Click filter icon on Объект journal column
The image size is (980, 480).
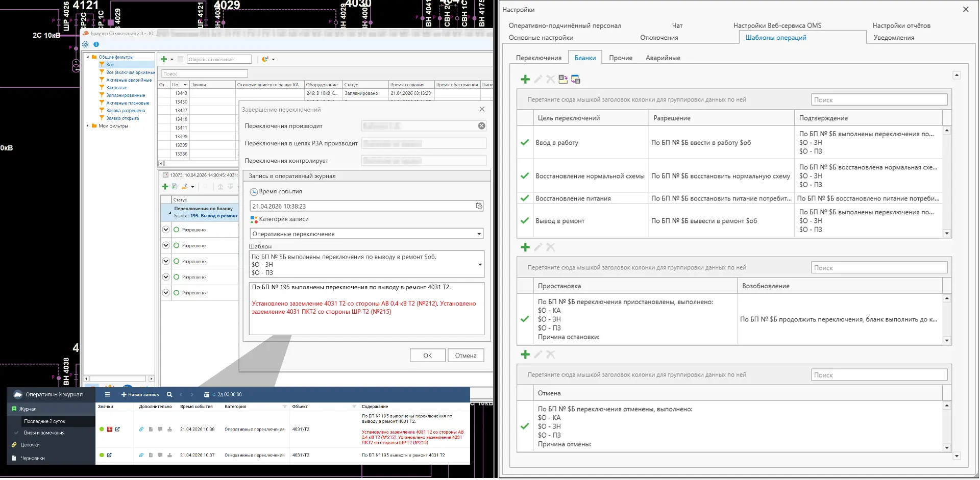(x=354, y=407)
